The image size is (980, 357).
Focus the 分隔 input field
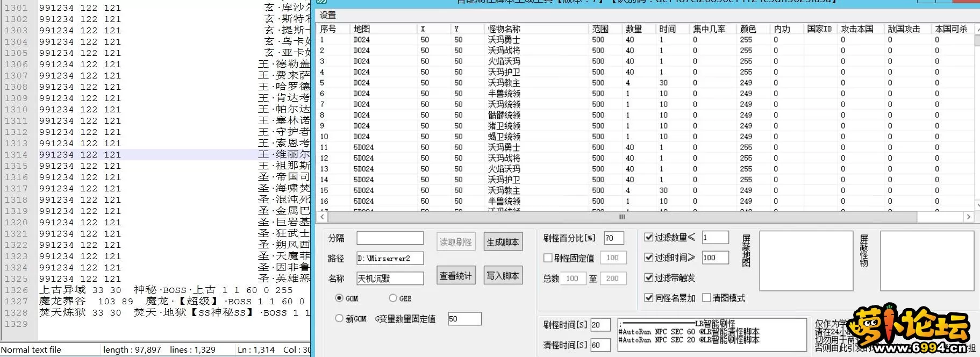[390, 238]
